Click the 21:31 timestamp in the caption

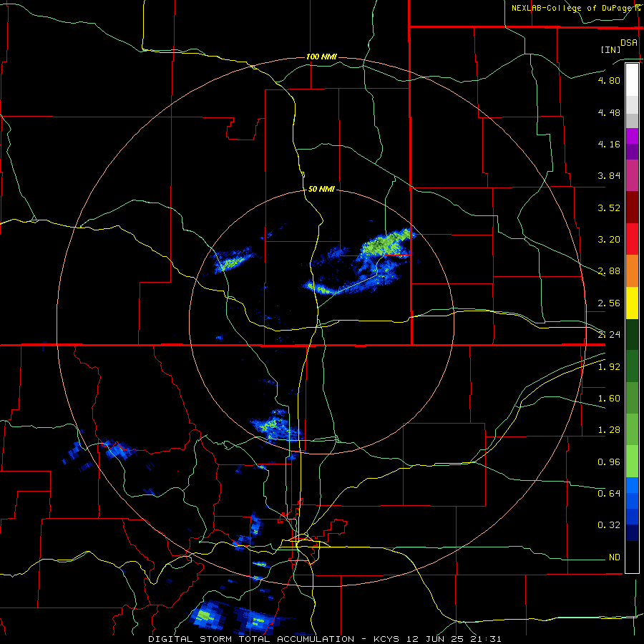pyautogui.click(x=487, y=639)
